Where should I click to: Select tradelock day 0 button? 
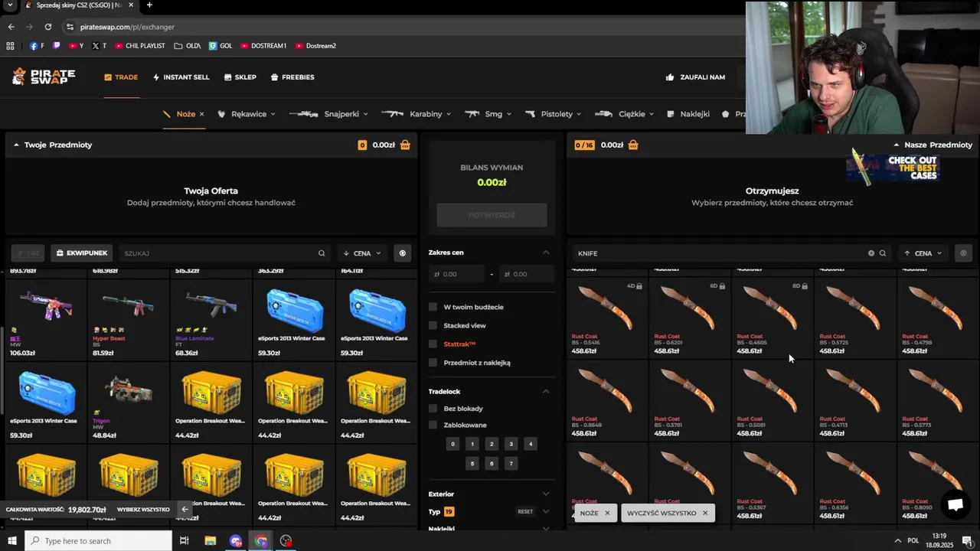pyautogui.click(x=452, y=444)
